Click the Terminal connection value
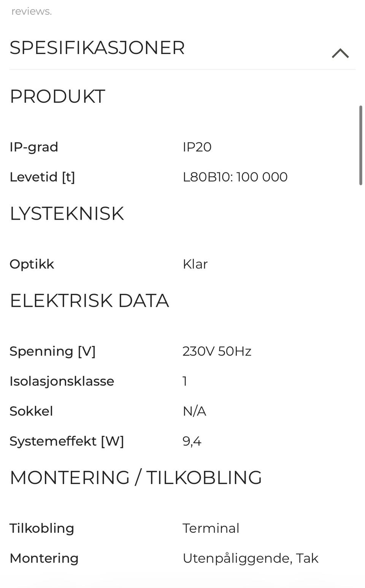 211,528
